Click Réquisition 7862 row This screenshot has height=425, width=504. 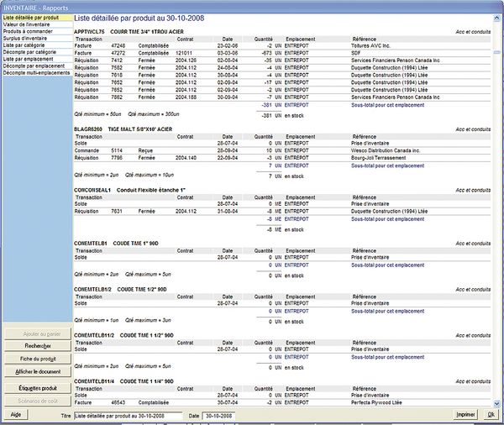point(282,97)
